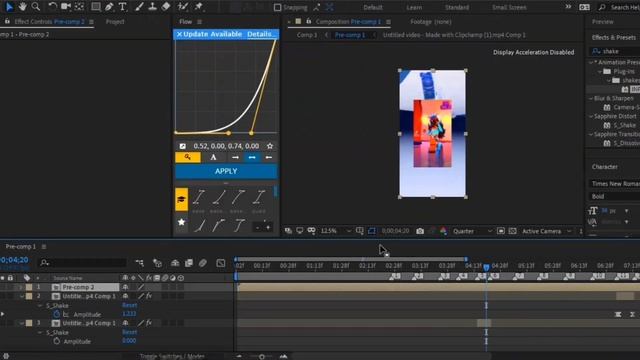Open the Footage (none) tab
The height and width of the screenshot is (360, 640).
[431, 22]
